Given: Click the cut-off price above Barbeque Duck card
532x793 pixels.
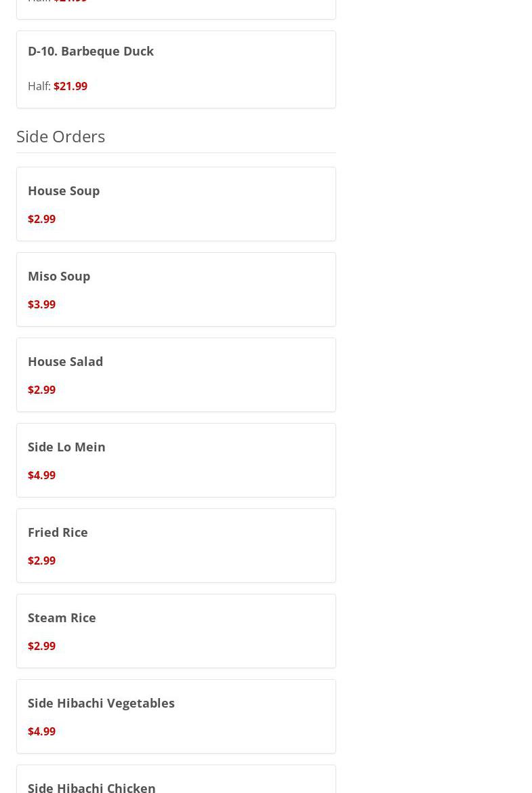Looking at the screenshot, I should (x=70, y=2).
